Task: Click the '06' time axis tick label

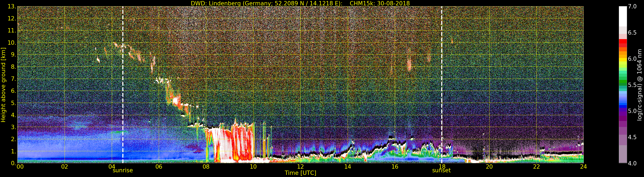Action: pos(159,166)
